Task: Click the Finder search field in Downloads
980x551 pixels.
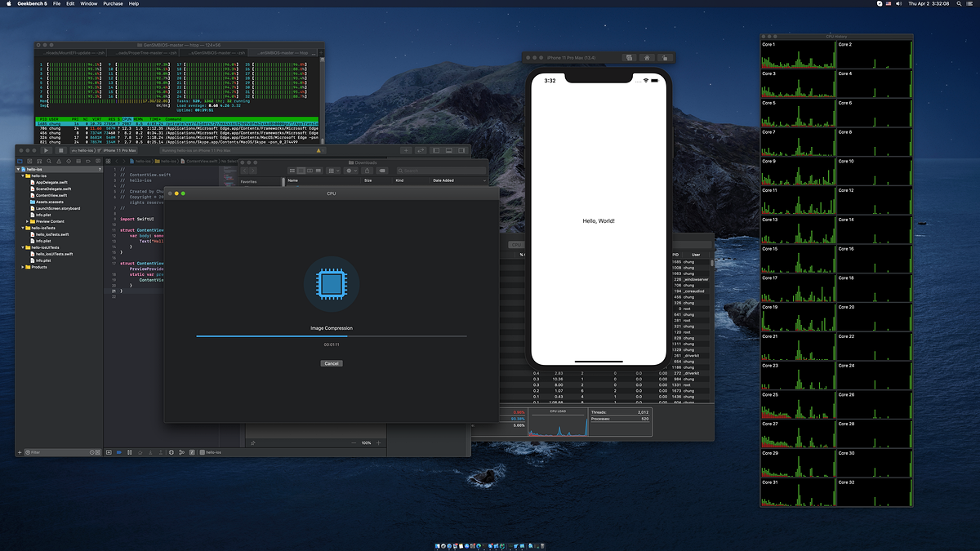Action: pos(441,171)
